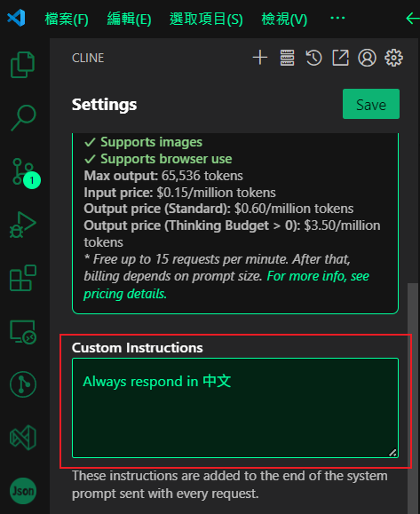Viewport: 420px width, 514px height.
Task: Open the 編輯(E) menu
Action: (129, 19)
